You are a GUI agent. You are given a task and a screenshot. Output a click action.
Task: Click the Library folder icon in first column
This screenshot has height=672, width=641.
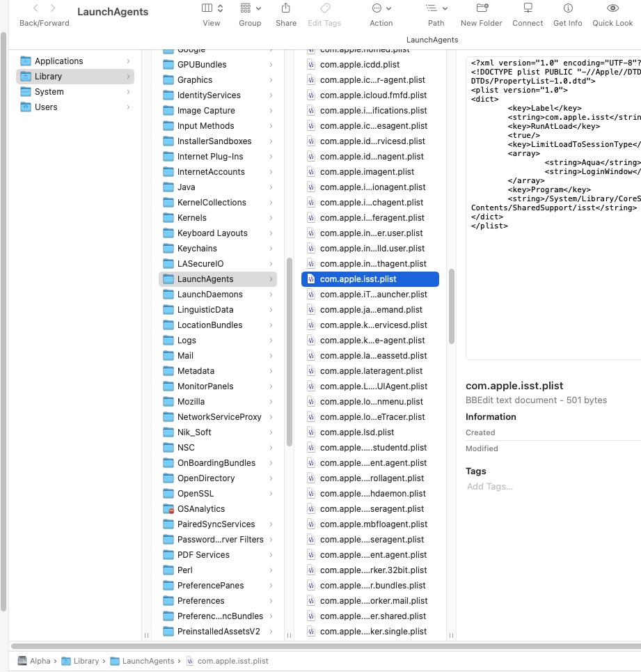(26, 77)
